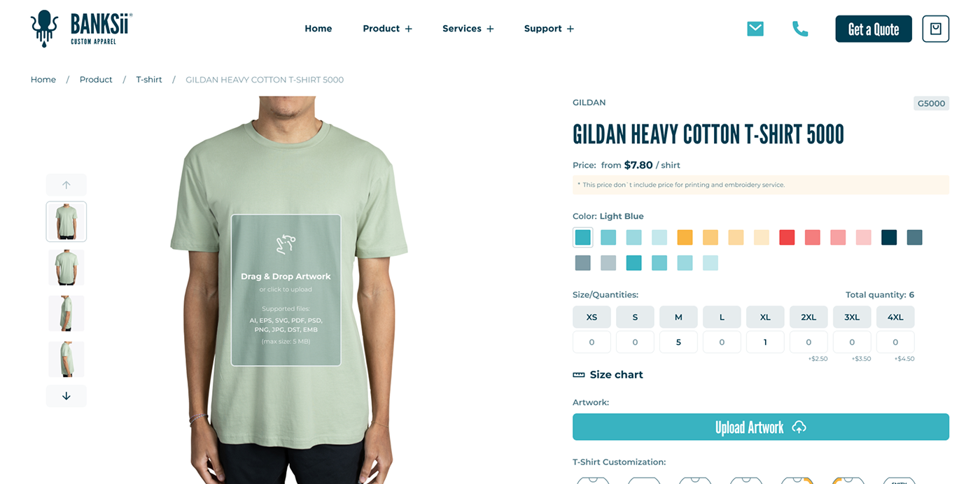Expand the Services menu

(468, 29)
